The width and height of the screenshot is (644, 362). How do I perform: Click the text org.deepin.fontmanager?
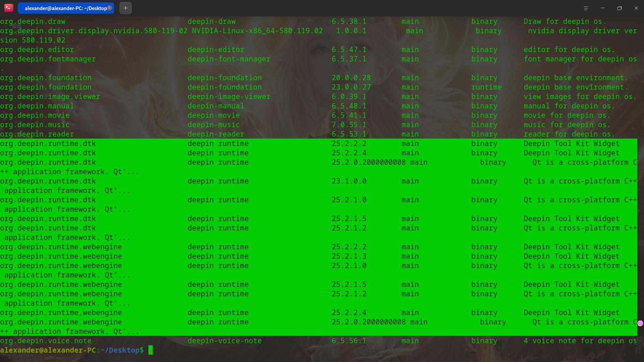click(48, 59)
